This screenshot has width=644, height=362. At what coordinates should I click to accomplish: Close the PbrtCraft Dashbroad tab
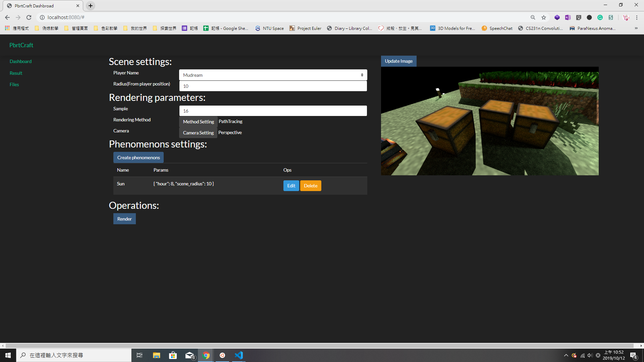[x=77, y=6]
